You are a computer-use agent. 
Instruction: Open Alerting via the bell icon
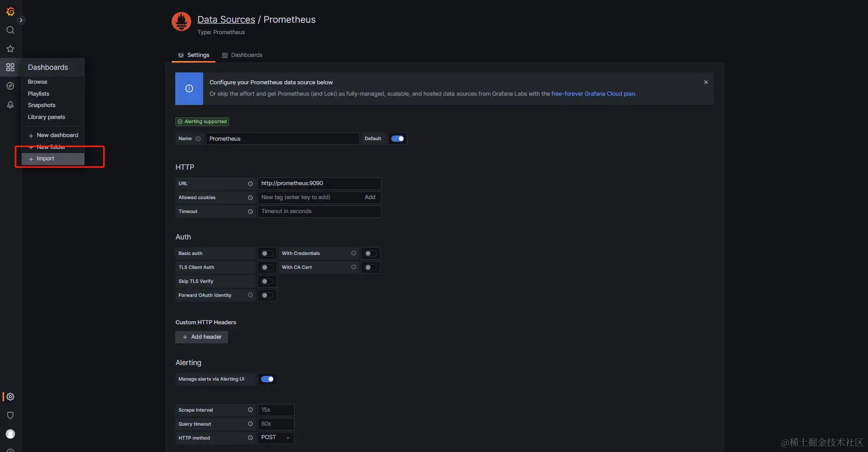[10, 104]
